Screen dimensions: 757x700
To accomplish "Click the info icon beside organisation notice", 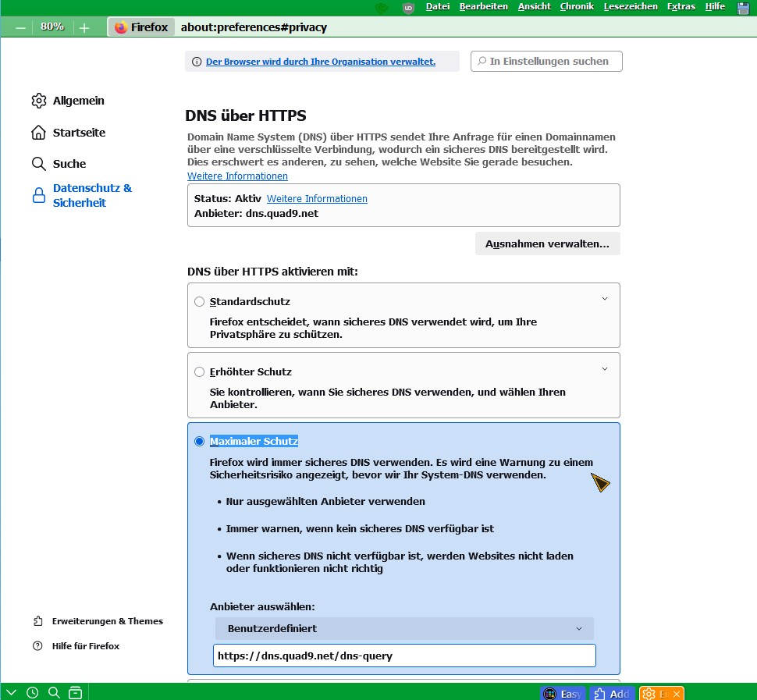I will [197, 62].
